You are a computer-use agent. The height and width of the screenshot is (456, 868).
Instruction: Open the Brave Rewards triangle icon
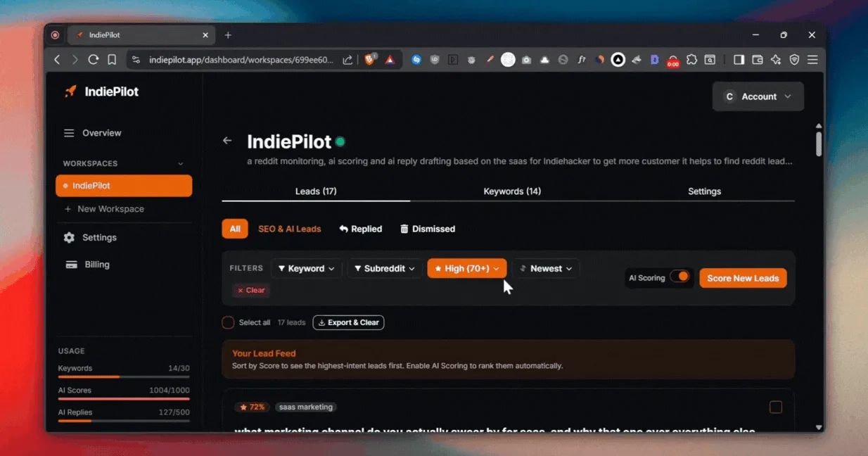(390, 60)
